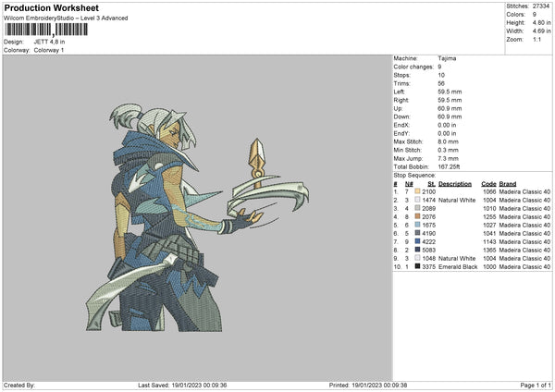555x392 pixels.
Task: Select the 4190 slate gray swatch
Action: point(418,233)
